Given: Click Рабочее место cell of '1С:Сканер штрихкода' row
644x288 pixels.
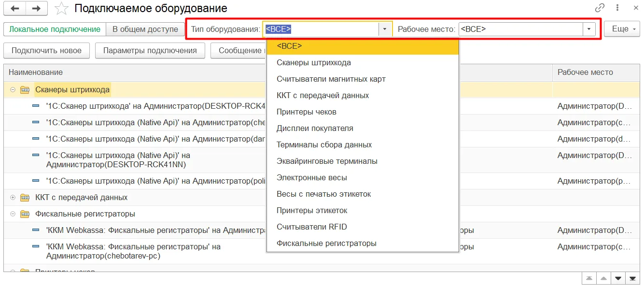Looking at the screenshot, I should (596, 106).
